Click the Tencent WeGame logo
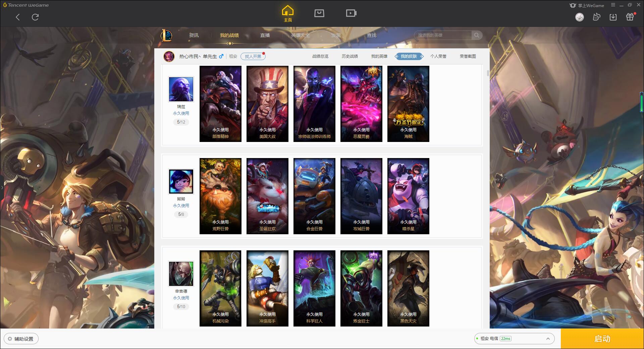Viewport: 644px width, 349px height. pyautogui.click(x=26, y=5)
